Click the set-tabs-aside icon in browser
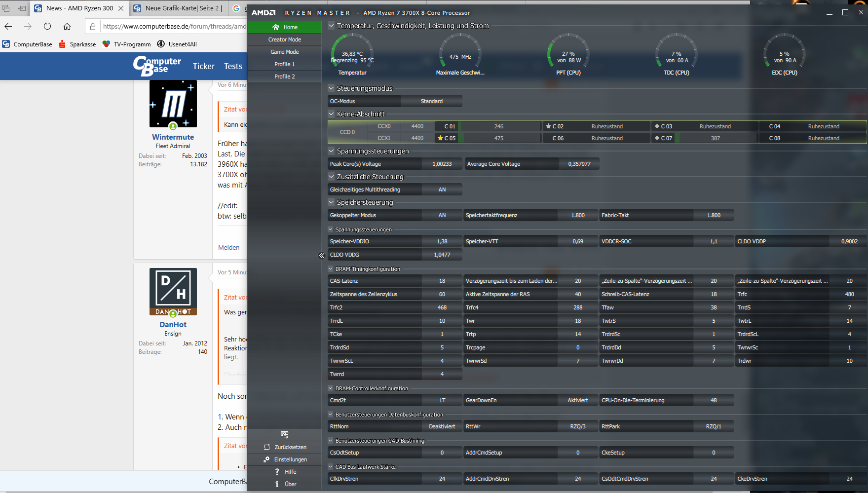This screenshot has height=493, width=868. tap(22, 8)
